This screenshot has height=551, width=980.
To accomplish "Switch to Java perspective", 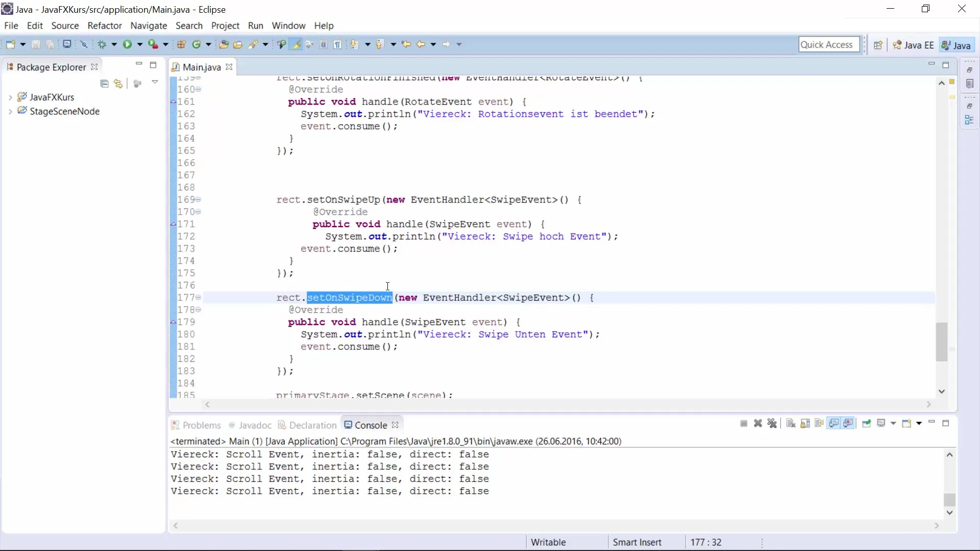I will [x=957, y=45].
